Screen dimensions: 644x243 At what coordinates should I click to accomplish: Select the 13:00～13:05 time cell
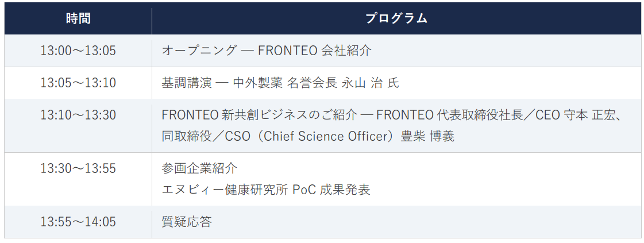point(78,51)
